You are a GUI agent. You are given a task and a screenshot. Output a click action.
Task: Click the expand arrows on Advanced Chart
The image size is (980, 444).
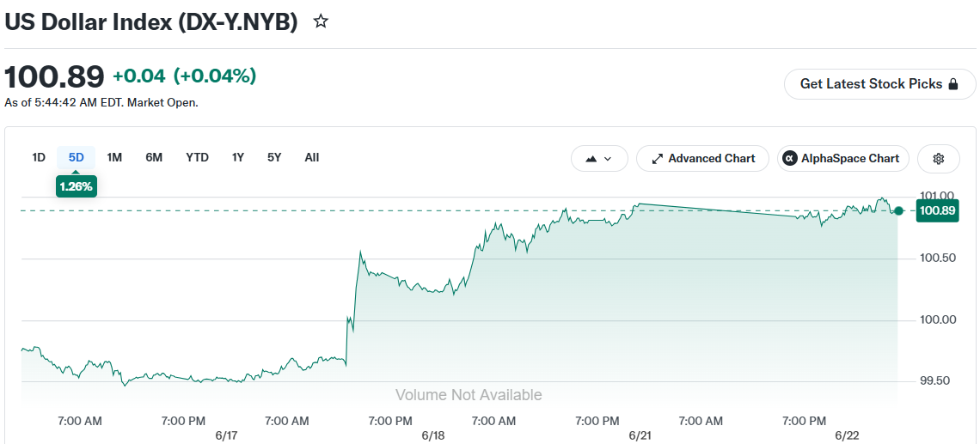click(657, 159)
